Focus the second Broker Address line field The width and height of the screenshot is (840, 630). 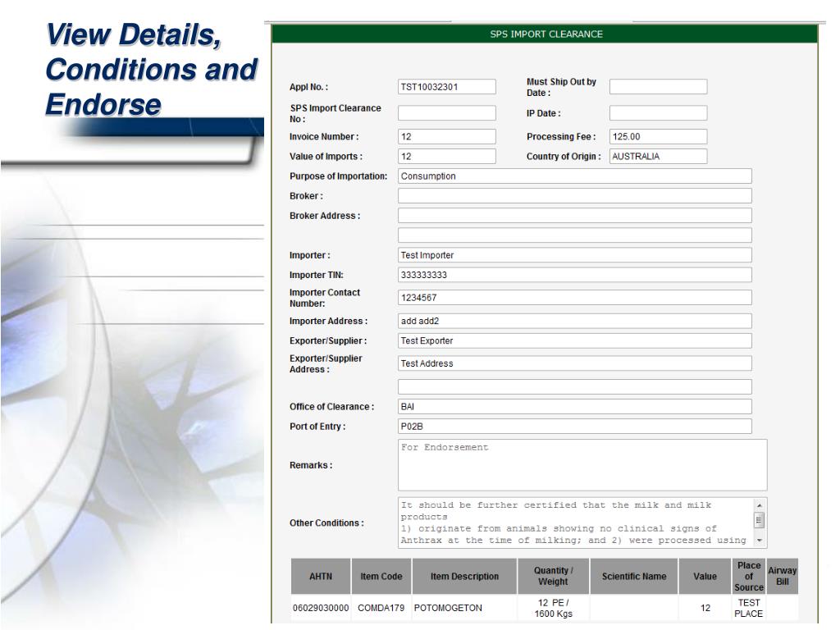pos(575,235)
